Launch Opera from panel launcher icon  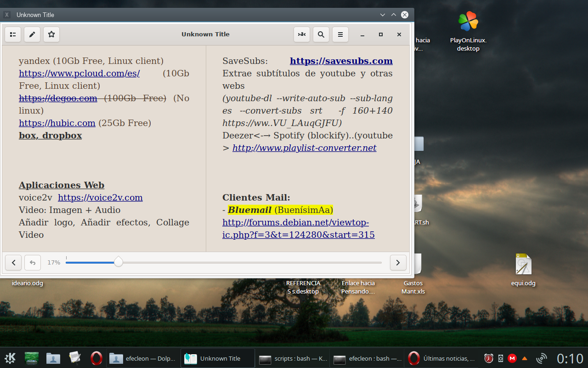click(96, 358)
